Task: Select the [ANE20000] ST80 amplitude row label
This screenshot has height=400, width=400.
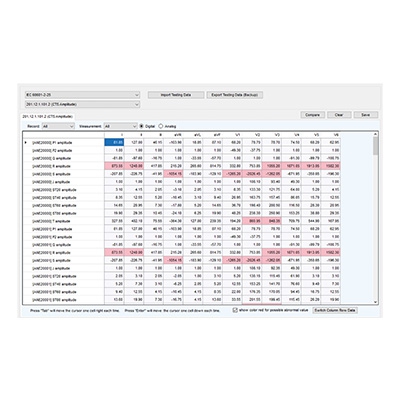Action: [x=54, y=213]
